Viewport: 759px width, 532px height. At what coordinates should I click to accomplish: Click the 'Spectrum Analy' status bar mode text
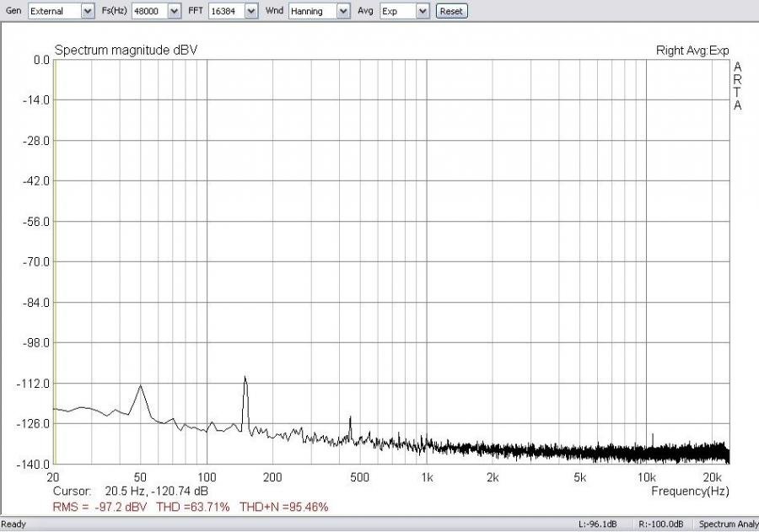(x=729, y=524)
